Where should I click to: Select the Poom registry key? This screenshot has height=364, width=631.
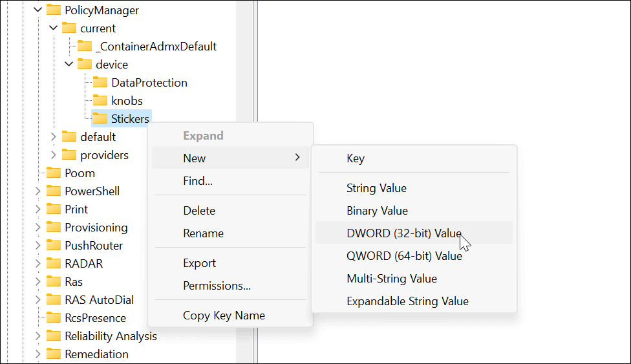coord(80,173)
